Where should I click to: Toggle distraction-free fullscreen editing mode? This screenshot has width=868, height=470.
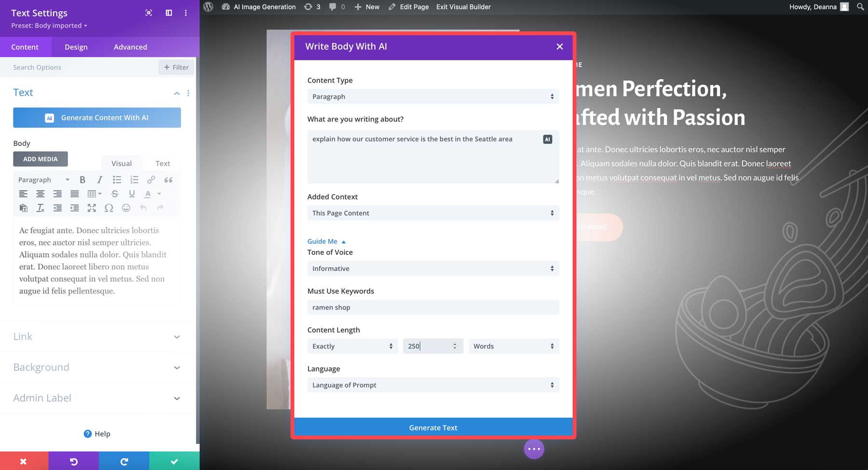(92, 208)
